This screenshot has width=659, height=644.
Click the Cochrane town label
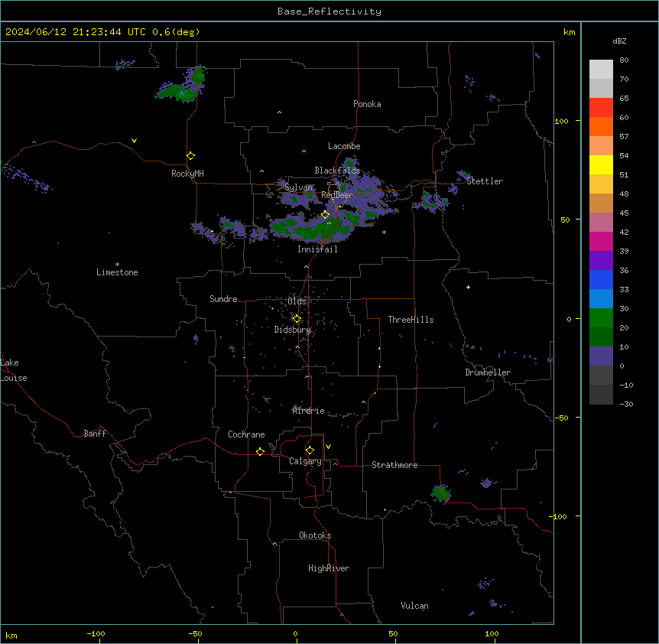click(246, 434)
